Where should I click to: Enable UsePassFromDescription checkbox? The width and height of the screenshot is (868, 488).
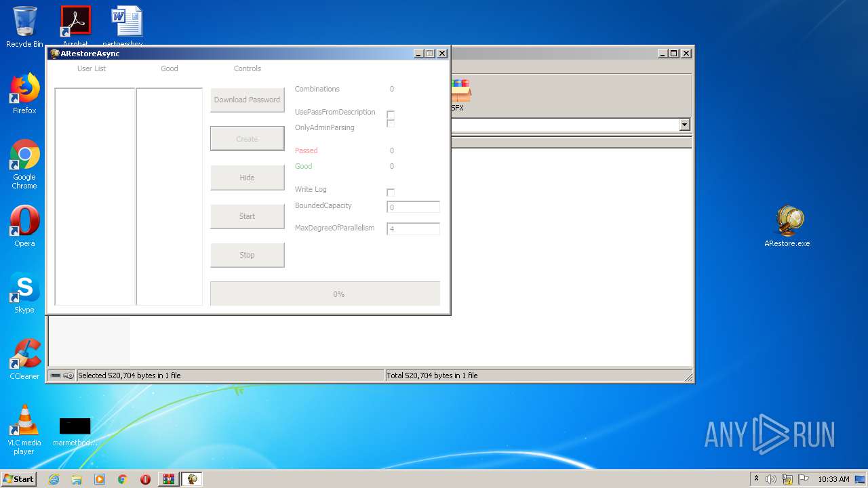click(x=391, y=115)
